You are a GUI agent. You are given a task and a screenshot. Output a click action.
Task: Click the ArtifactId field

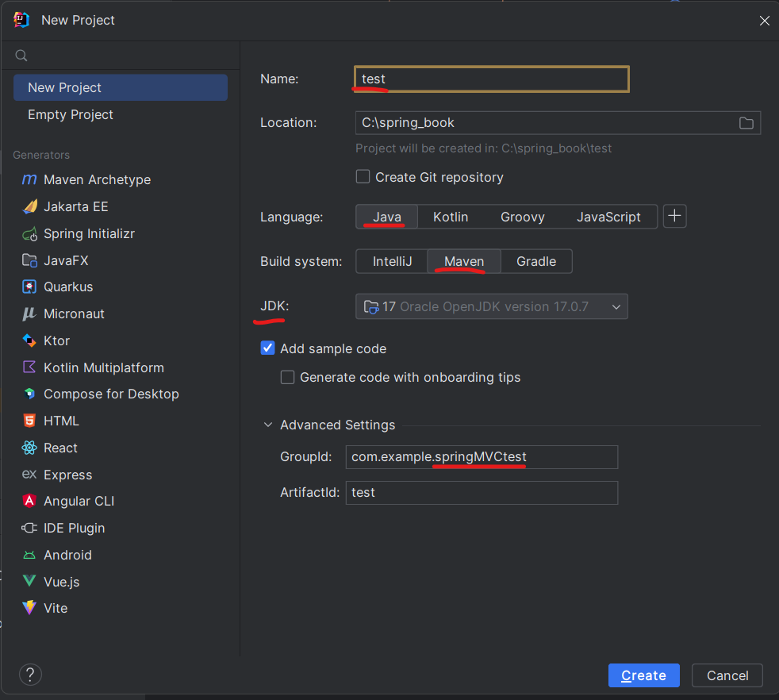point(482,493)
